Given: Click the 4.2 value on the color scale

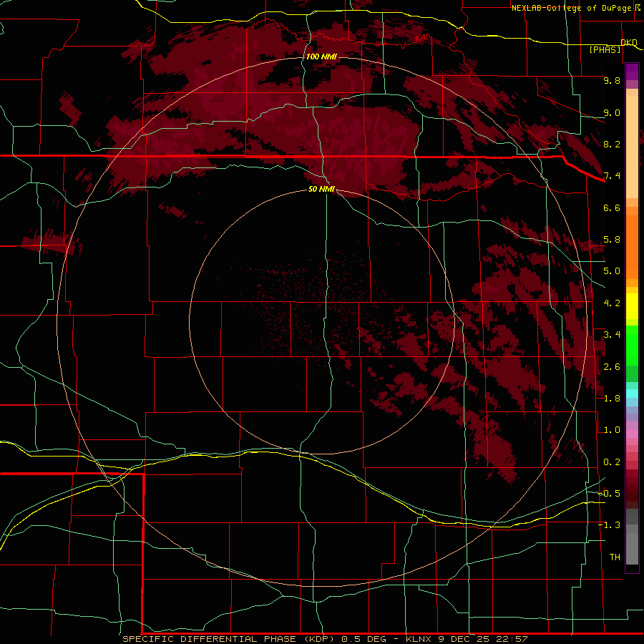Looking at the screenshot, I should (x=612, y=303).
